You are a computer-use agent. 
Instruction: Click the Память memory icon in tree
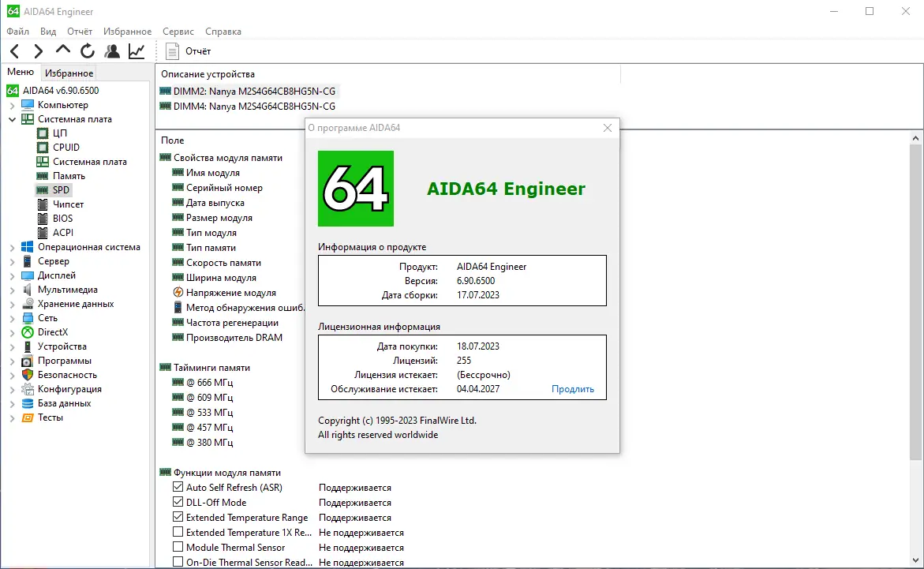coord(43,176)
